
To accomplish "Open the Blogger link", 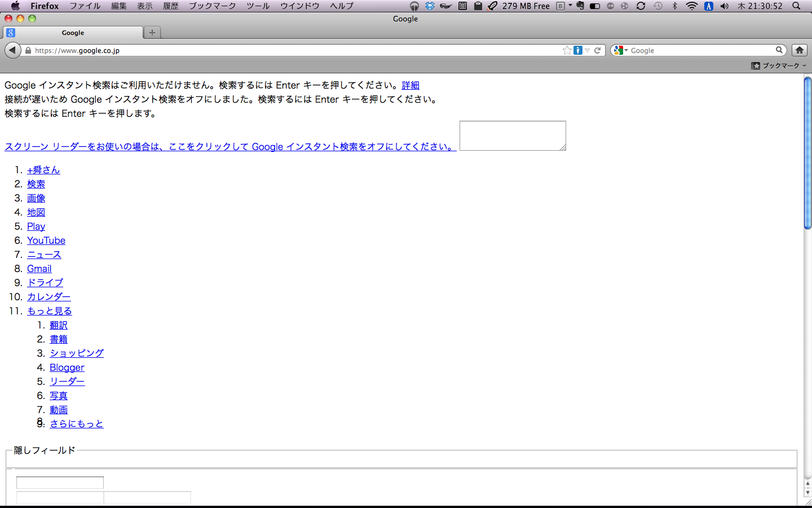I will point(67,367).
